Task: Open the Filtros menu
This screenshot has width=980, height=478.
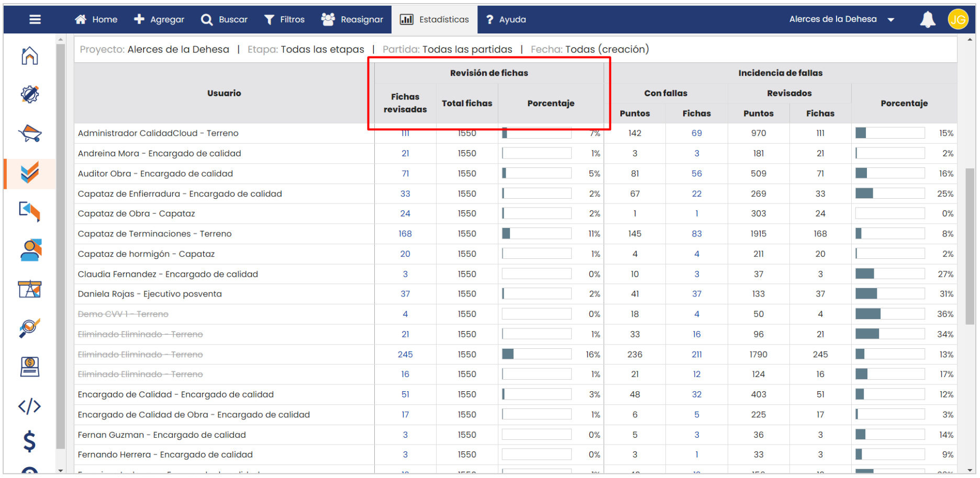Action: (284, 19)
